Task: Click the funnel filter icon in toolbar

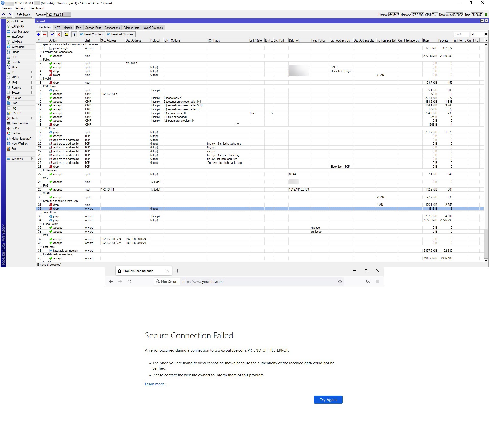Action: [74, 34]
